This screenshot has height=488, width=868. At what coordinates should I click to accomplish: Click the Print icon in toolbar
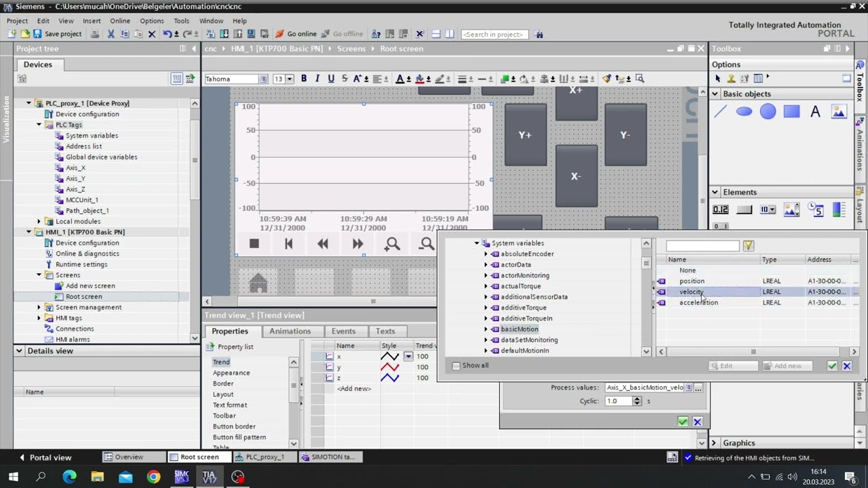pos(95,34)
